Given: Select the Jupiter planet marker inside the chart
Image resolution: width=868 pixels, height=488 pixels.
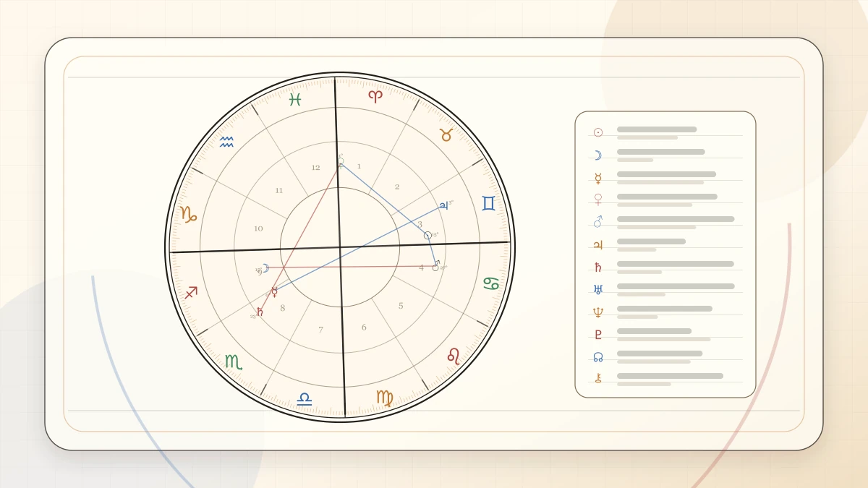Looking at the screenshot, I should point(443,206).
